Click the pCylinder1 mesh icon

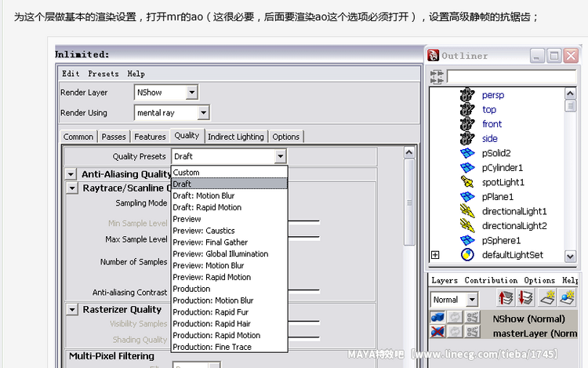tap(467, 168)
